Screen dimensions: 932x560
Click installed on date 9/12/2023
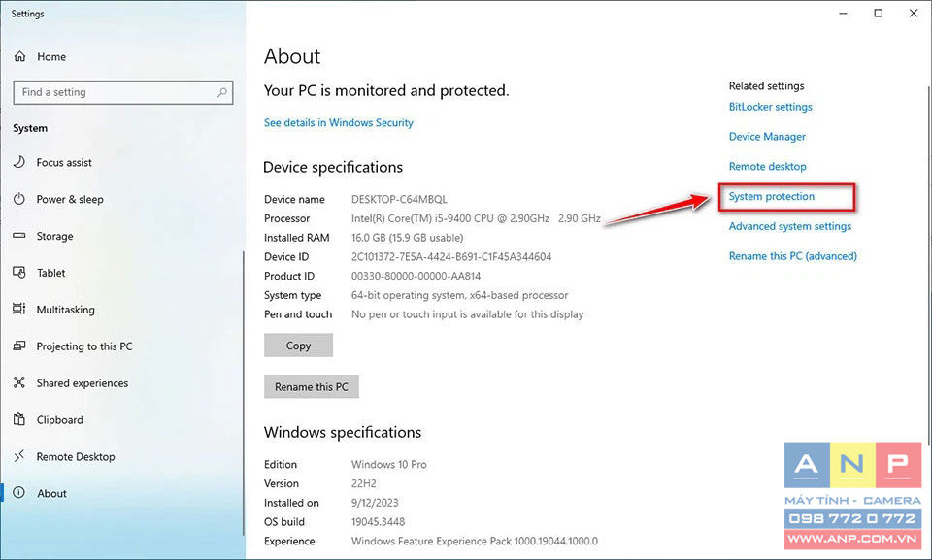pos(375,503)
